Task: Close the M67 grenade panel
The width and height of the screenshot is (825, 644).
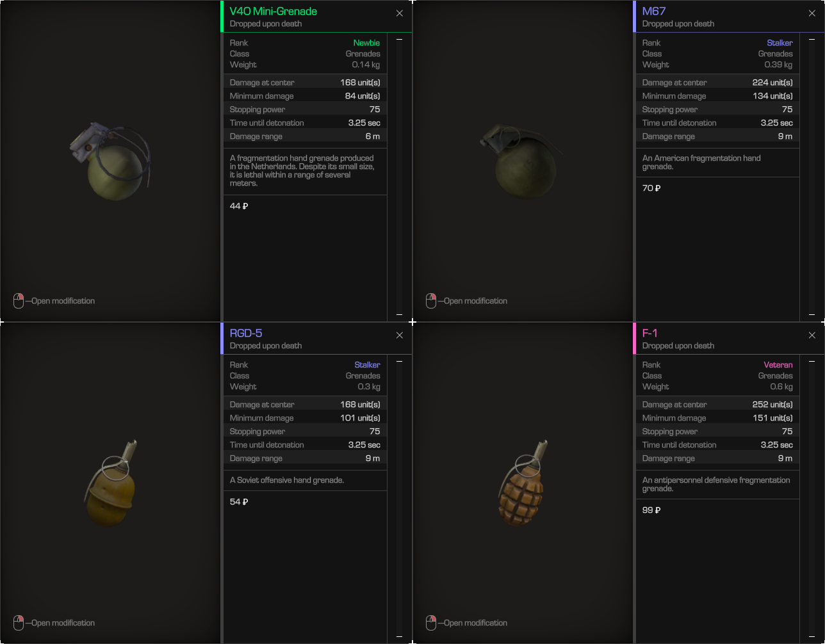Action: click(812, 13)
